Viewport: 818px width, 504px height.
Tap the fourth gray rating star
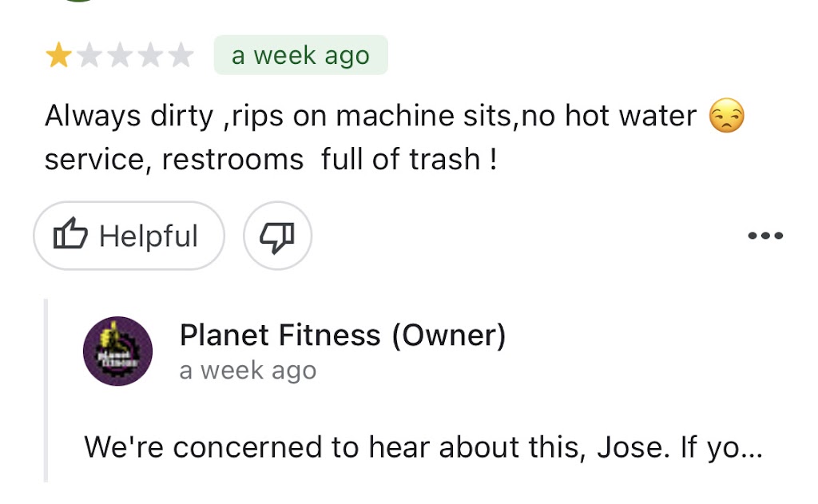[151, 56]
